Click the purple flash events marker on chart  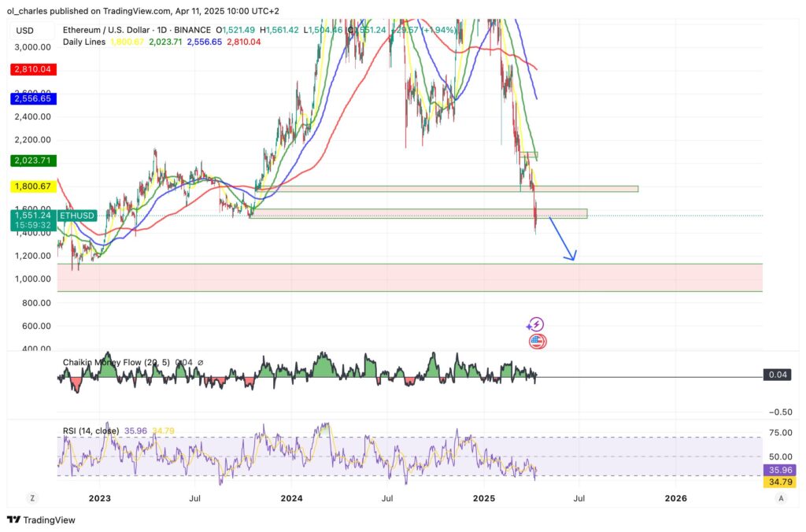click(537, 323)
